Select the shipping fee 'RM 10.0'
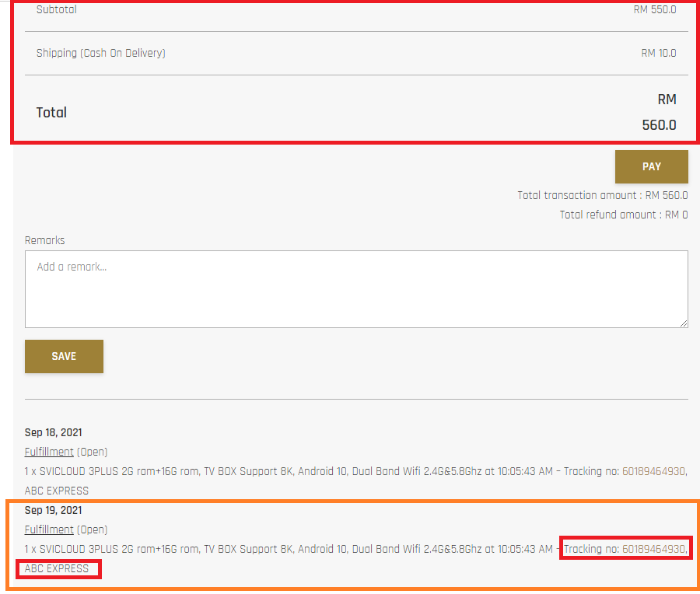Screen dimensions: 700x594 click(x=659, y=53)
